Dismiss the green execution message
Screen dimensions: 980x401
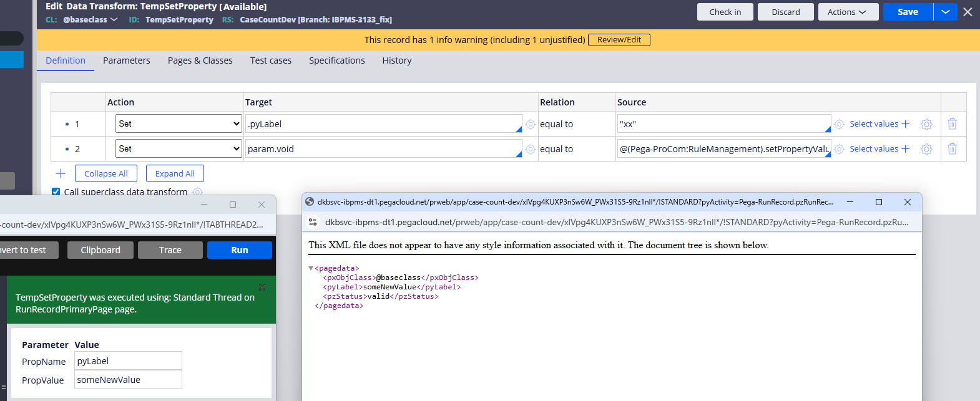[262, 287]
